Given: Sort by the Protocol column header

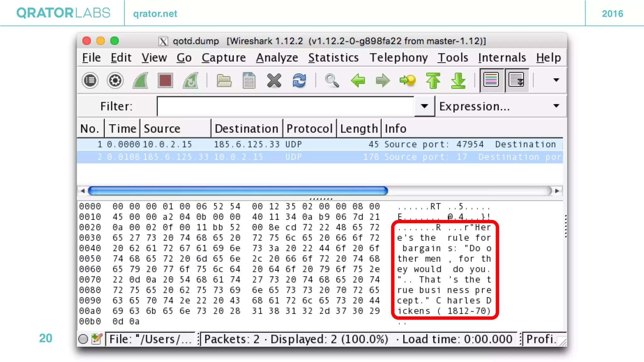Looking at the screenshot, I should [309, 129].
